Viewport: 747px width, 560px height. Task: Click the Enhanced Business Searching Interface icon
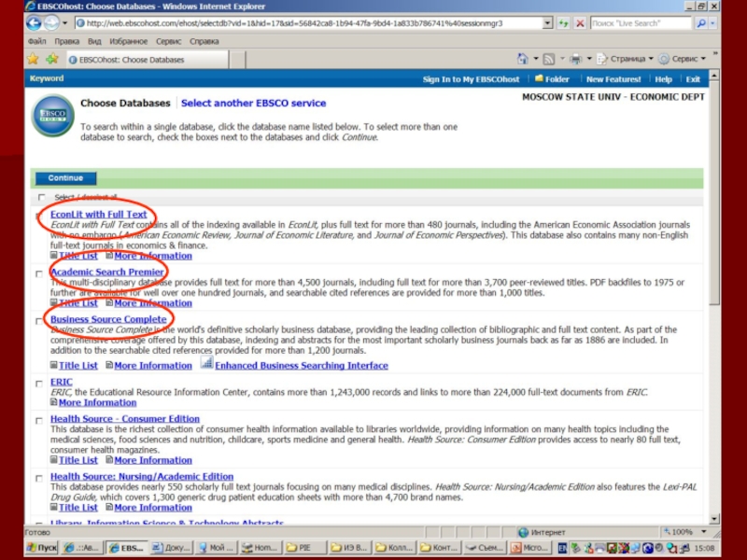coord(206,364)
